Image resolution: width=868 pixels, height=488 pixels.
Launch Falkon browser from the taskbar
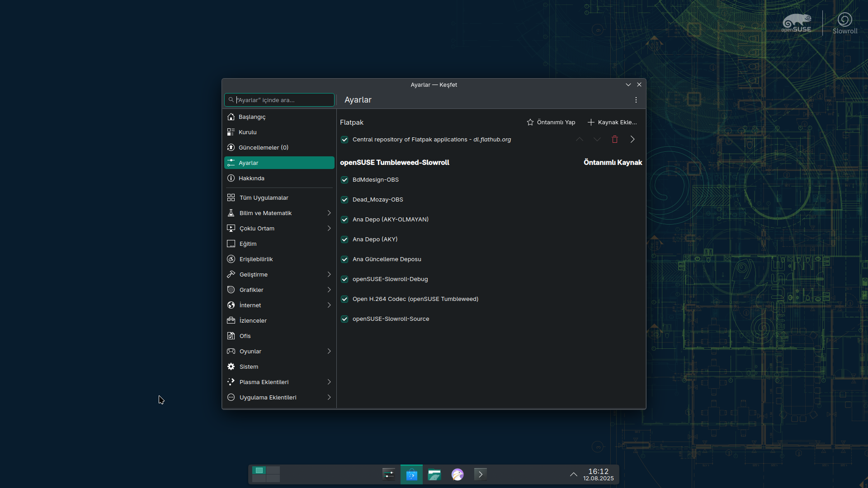click(458, 474)
